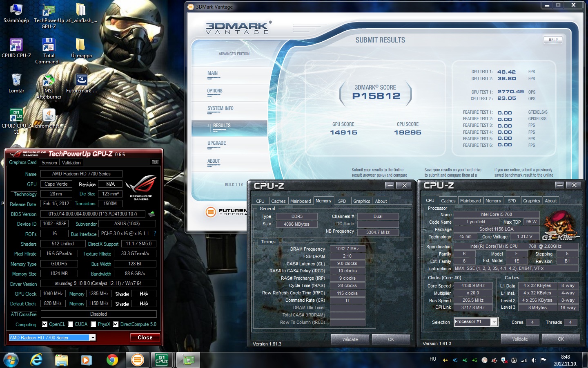The image size is (588, 368).
Task: Toggle the CUDA checkbox in GPU-Z
Action: click(x=71, y=324)
